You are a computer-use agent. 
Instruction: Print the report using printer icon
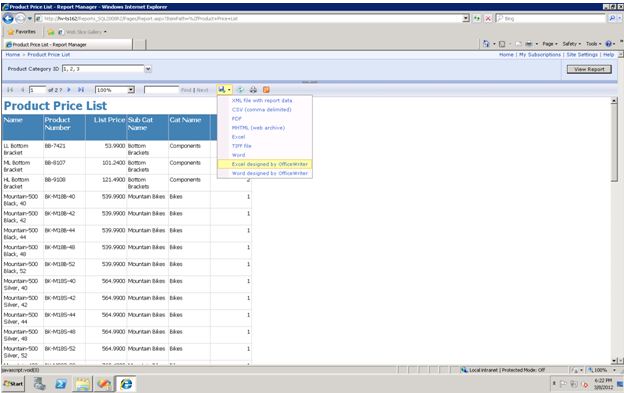tap(253, 90)
